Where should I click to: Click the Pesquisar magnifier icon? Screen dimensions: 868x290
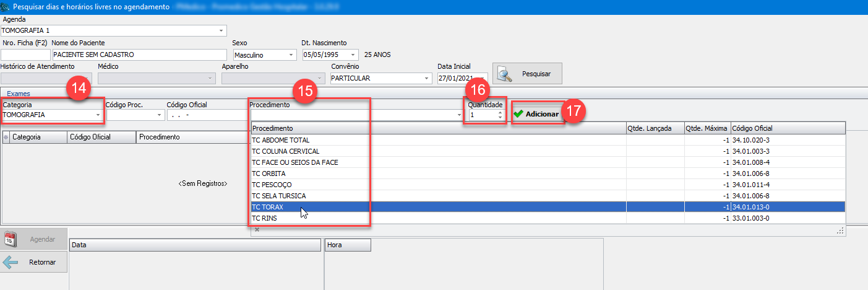tap(506, 74)
